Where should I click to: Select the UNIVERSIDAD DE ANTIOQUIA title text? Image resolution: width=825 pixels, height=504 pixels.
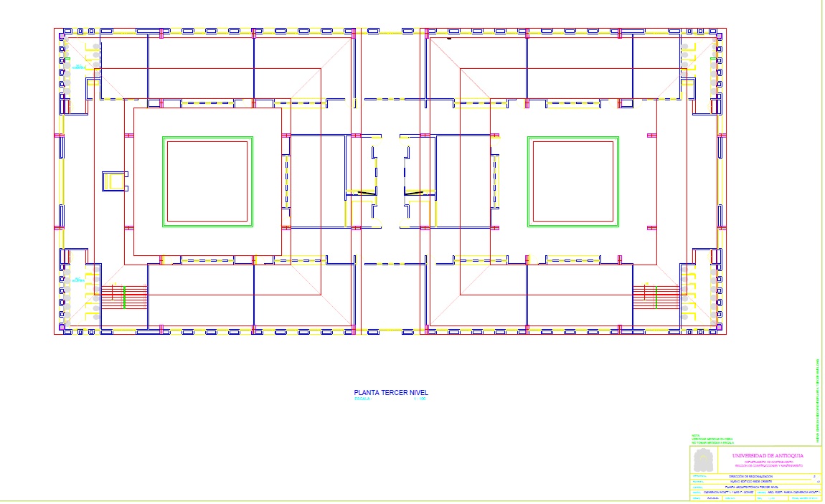pyautogui.click(x=767, y=456)
